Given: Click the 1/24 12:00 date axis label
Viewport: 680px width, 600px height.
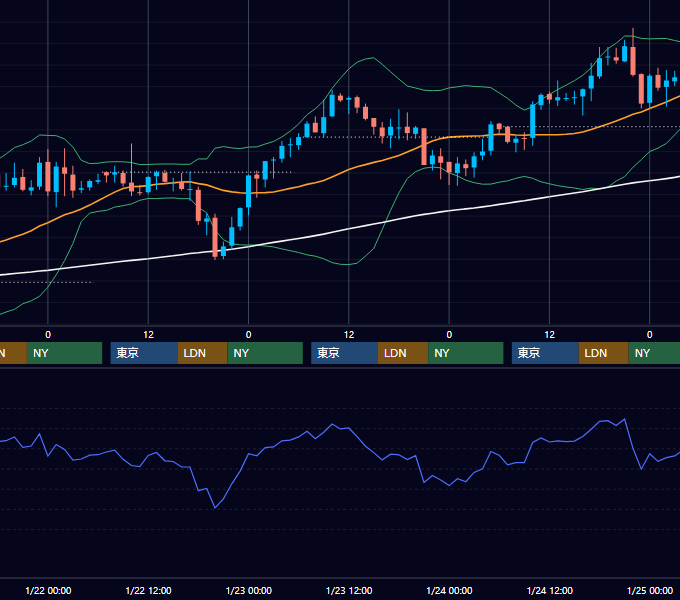Looking at the screenshot, I should coord(549,590).
